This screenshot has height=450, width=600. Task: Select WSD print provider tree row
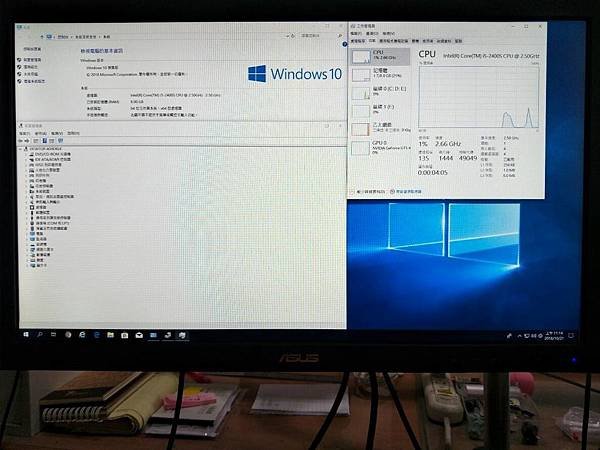click(45, 165)
